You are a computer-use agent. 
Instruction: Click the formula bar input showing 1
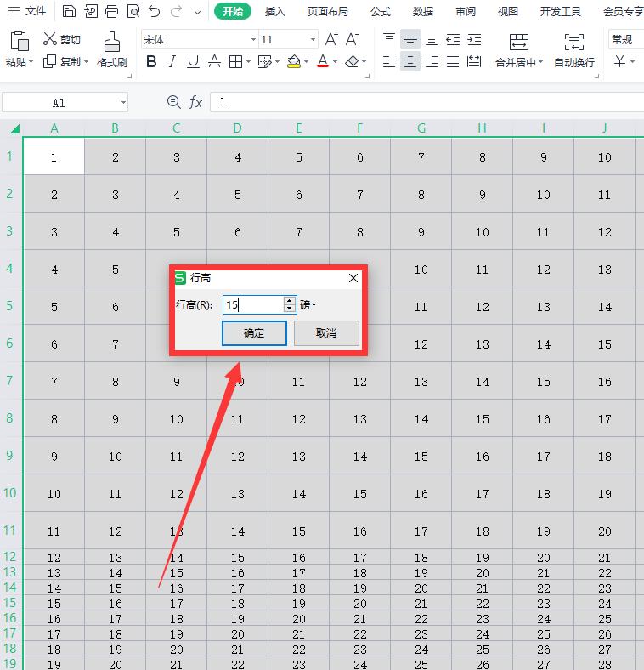click(427, 102)
